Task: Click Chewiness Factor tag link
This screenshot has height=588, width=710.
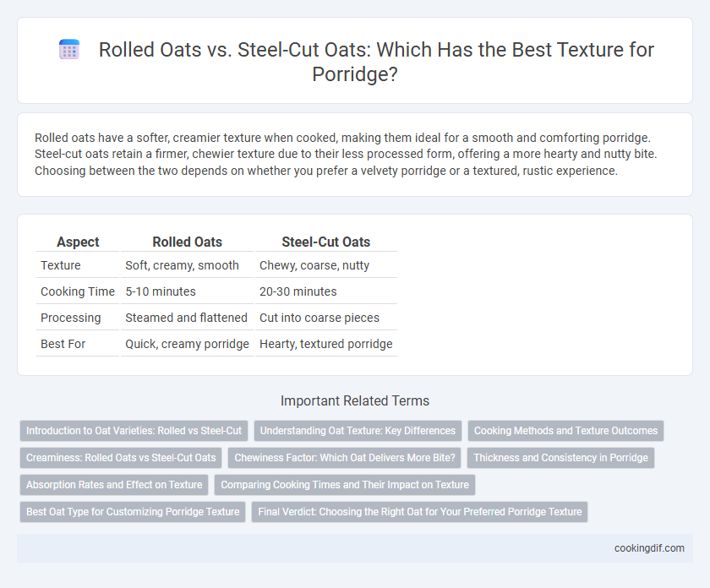Action: tap(345, 458)
